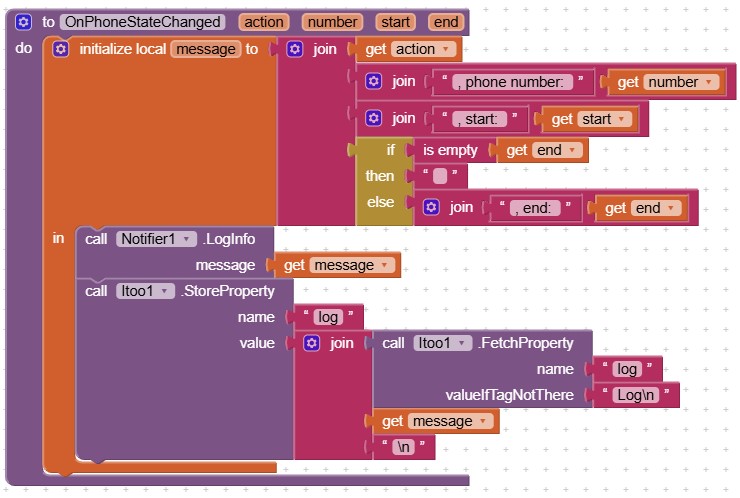Click gear icon on end join block
The height and width of the screenshot is (498, 740).
coord(431,208)
